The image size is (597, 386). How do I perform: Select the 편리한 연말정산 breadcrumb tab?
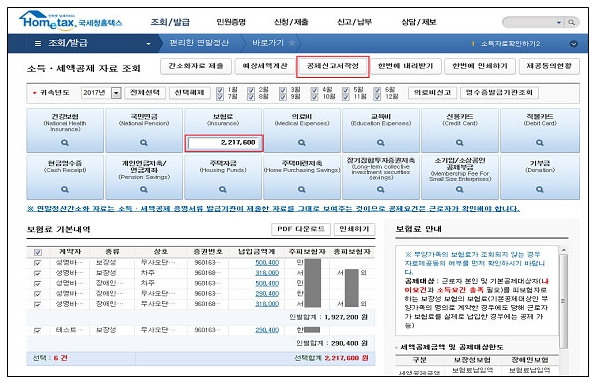(x=199, y=43)
